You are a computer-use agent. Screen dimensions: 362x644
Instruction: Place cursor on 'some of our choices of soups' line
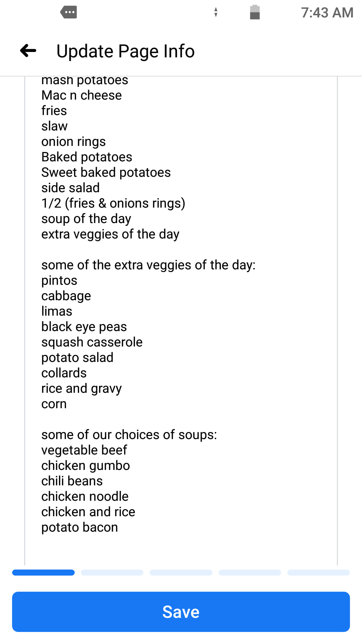point(129,435)
